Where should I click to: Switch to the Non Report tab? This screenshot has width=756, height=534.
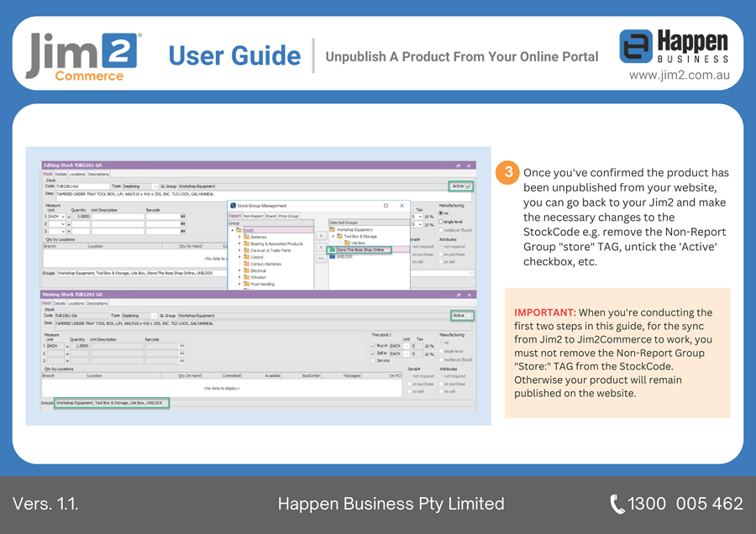pyautogui.click(x=253, y=216)
